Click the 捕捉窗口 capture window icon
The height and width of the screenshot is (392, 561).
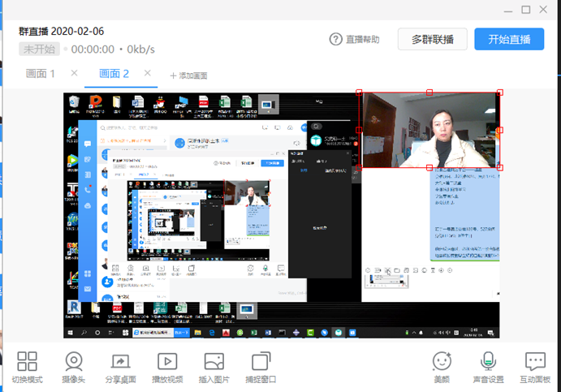click(x=261, y=362)
